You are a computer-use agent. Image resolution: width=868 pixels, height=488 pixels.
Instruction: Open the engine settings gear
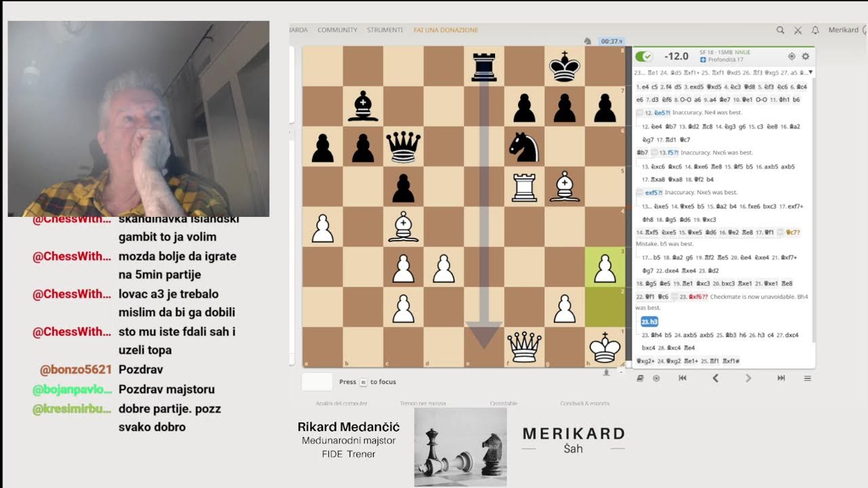(806, 56)
